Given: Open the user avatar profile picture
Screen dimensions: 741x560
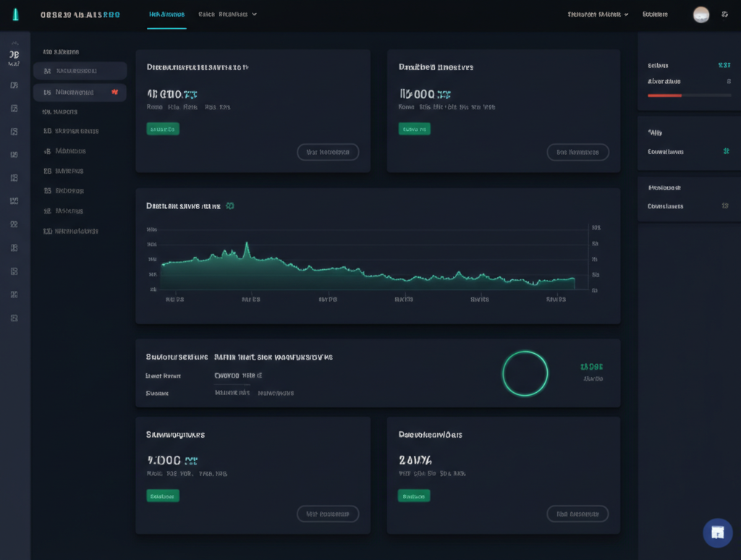Looking at the screenshot, I should point(700,14).
